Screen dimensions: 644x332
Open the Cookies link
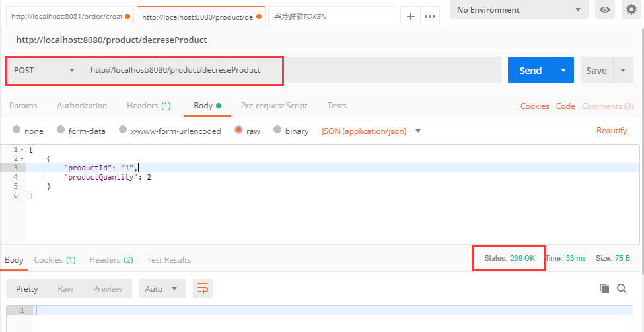point(535,106)
